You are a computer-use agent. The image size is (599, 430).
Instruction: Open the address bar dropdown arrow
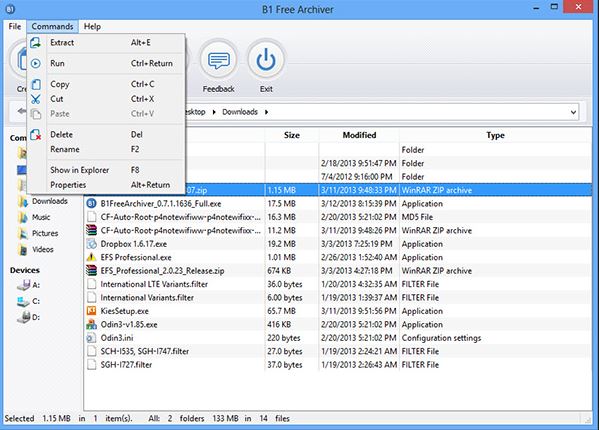573,112
